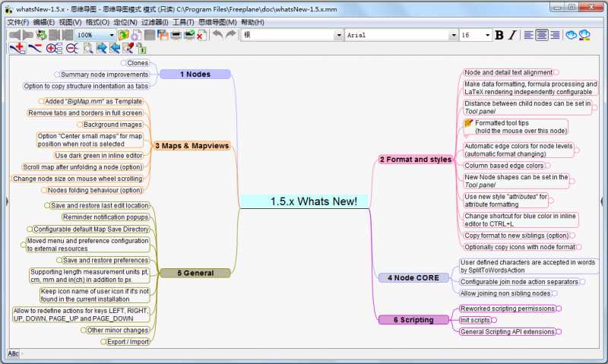Select the '2 Format and styles' node

pos(415,160)
